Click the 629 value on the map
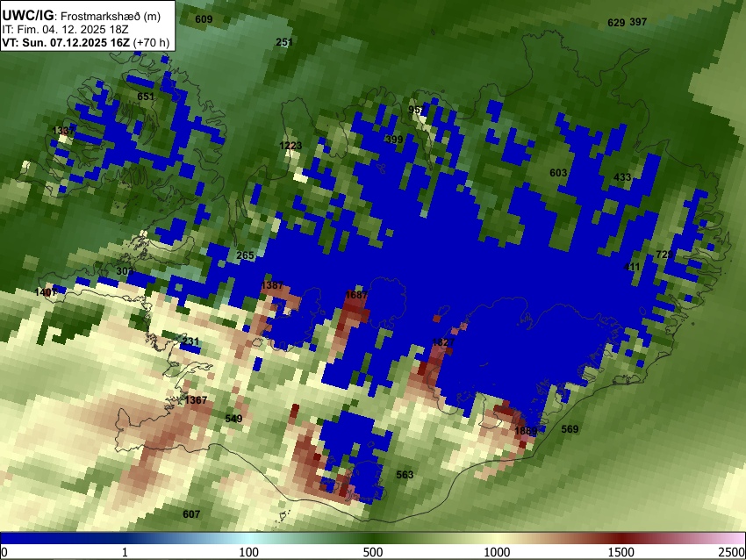746x560 pixels. click(616, 22)
